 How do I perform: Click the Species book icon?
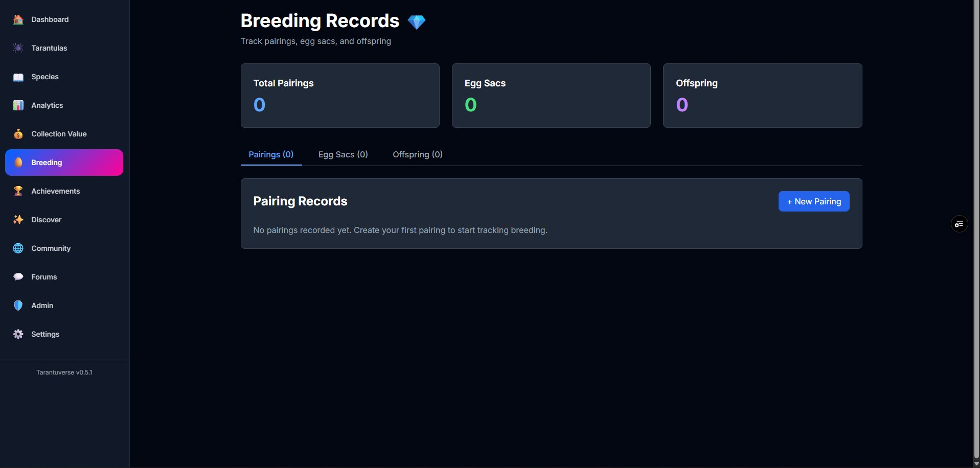pyautogui.click(x=18, y=77)
